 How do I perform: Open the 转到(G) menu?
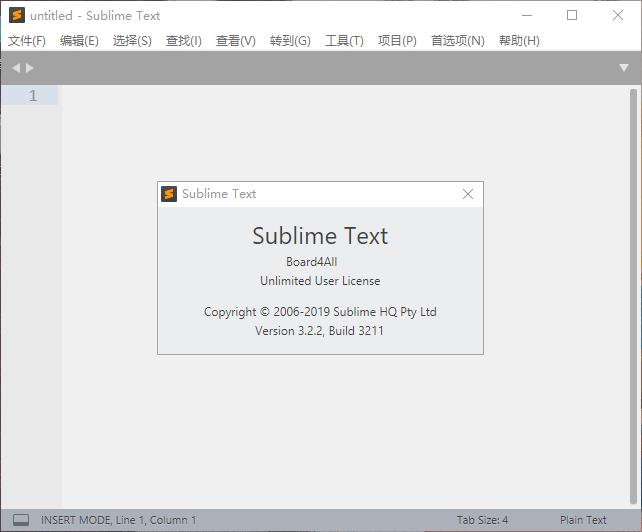[x=290, y=41]
